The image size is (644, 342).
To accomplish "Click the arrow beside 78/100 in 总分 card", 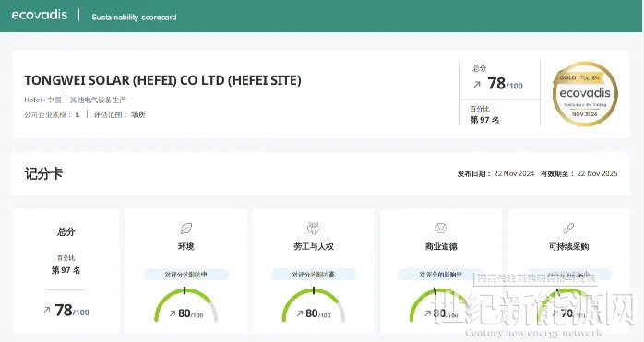I will (47, 310).
